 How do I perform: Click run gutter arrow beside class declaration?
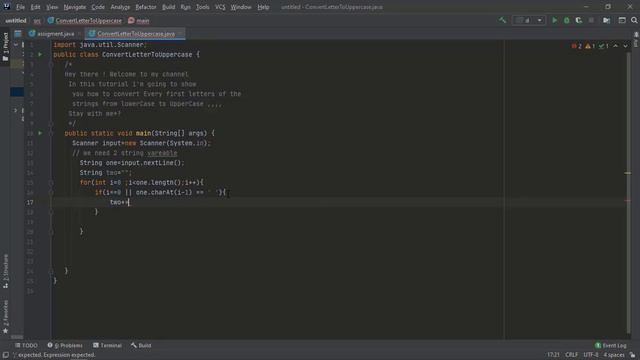coord(40,54)
